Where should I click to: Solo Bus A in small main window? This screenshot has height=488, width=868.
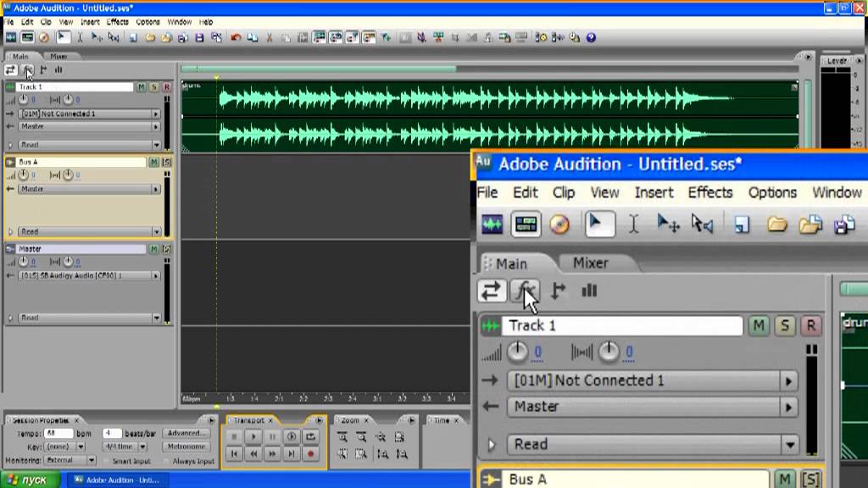[x=166, y=162]
